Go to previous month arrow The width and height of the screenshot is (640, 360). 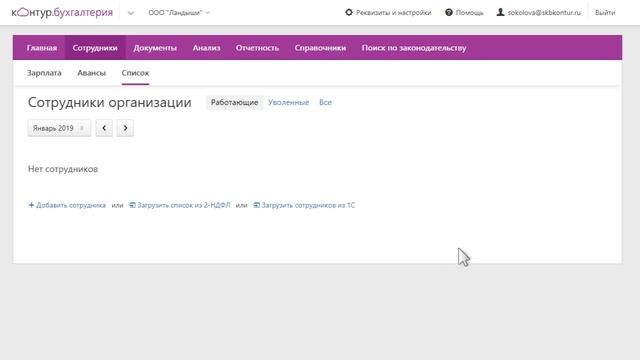104,128
